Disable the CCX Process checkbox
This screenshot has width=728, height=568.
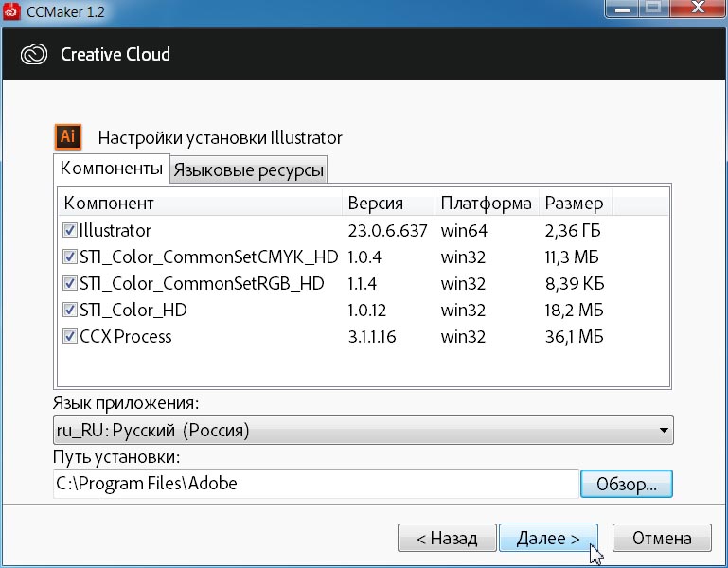70,336
